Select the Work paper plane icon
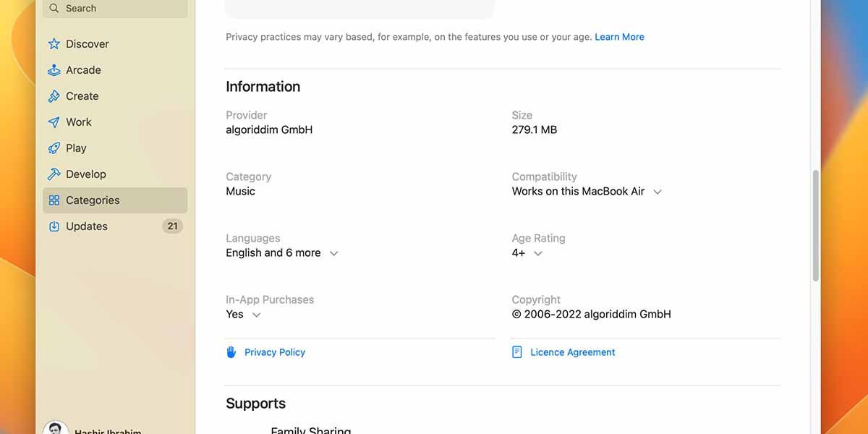This screenshot has height=434, width=868. click(54, 122)
